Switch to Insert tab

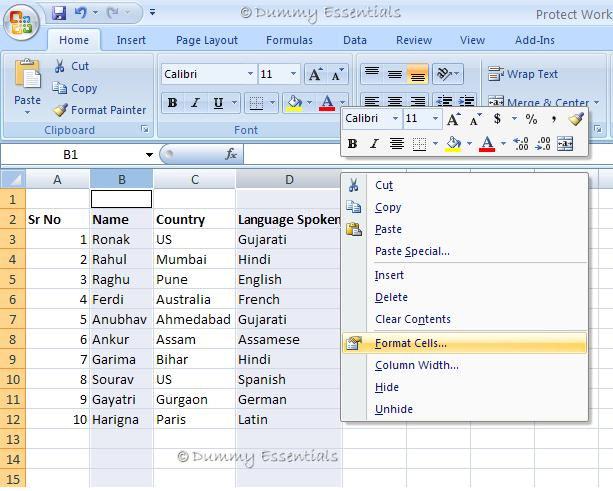coord(131,40)
